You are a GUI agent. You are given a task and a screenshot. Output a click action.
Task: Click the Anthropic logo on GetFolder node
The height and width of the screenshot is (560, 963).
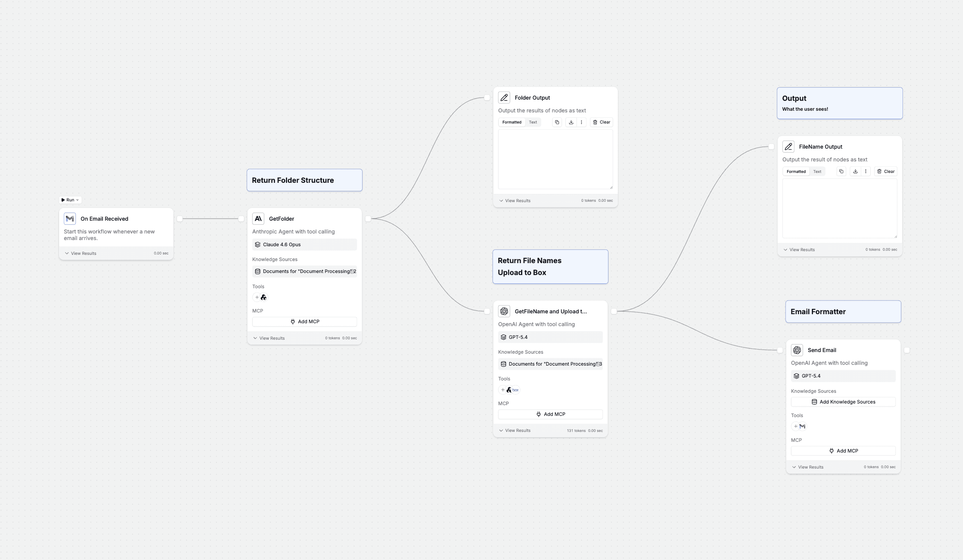click(x=258, y=219)
